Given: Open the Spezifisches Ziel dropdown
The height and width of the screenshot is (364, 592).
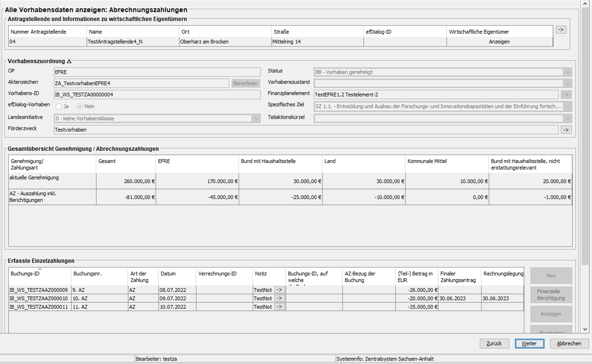Looking at the screenshot, I should pyautogui.click(x=568, y=106).
